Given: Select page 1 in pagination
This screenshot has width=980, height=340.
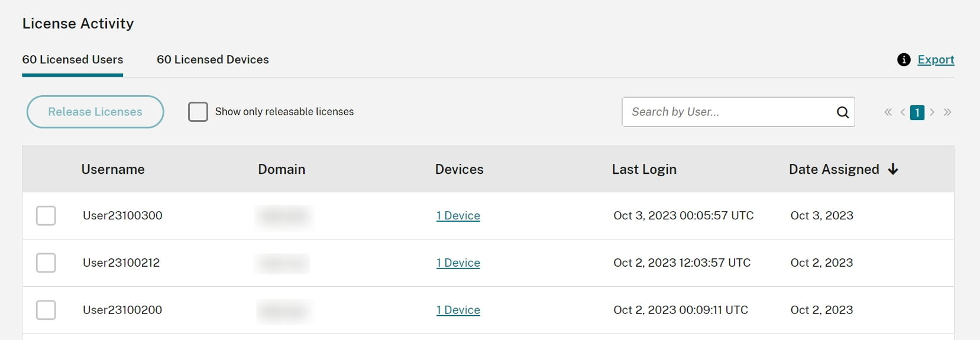Looking at the screenshot, I should 917,112.
